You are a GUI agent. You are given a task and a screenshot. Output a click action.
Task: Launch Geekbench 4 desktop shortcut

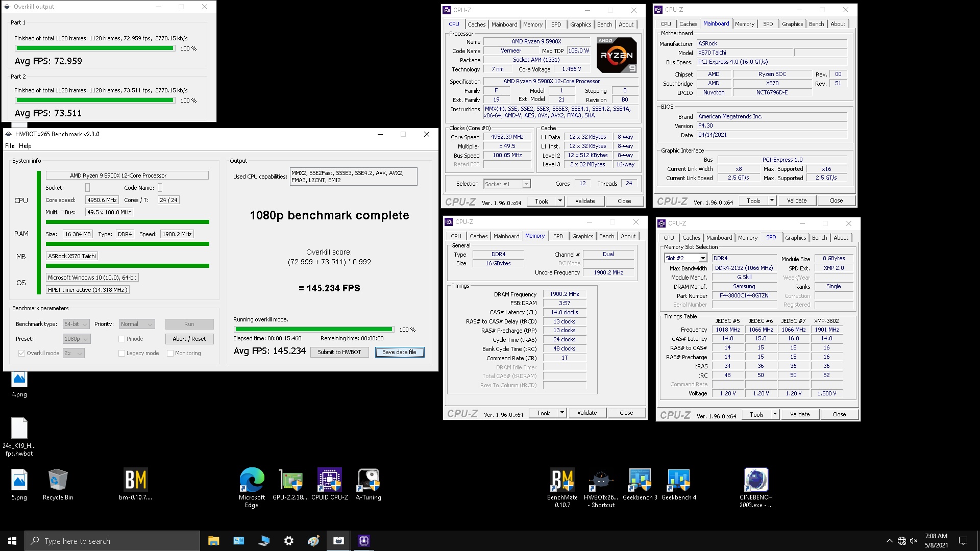coord(679,485)
